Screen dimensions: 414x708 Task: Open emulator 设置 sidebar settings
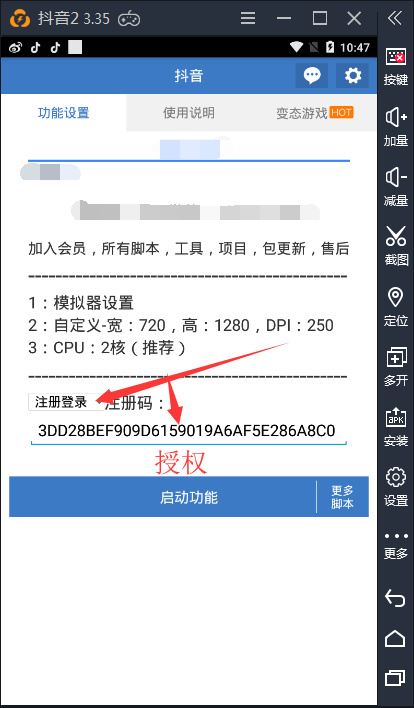tap(395, 487)
